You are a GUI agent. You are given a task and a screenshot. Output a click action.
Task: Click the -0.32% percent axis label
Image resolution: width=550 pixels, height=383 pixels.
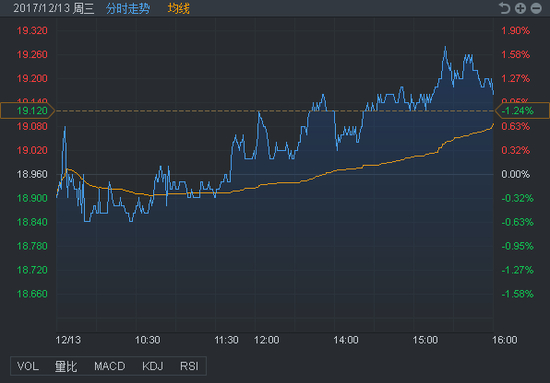517,198
